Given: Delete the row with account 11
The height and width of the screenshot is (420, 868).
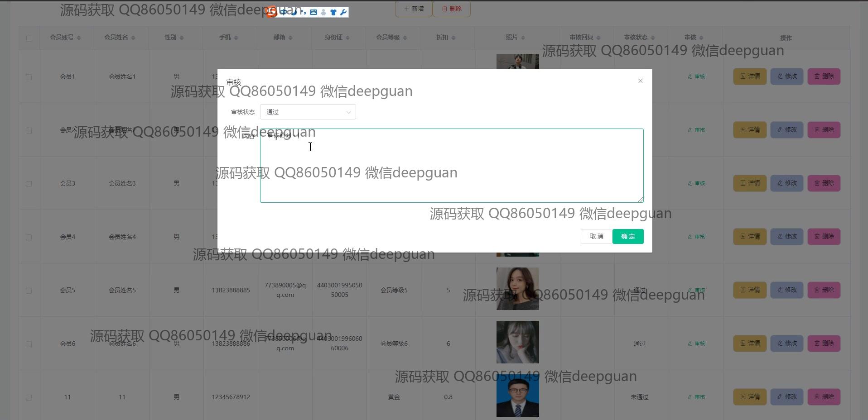Looking at the screenshot, I should (824, 397).
